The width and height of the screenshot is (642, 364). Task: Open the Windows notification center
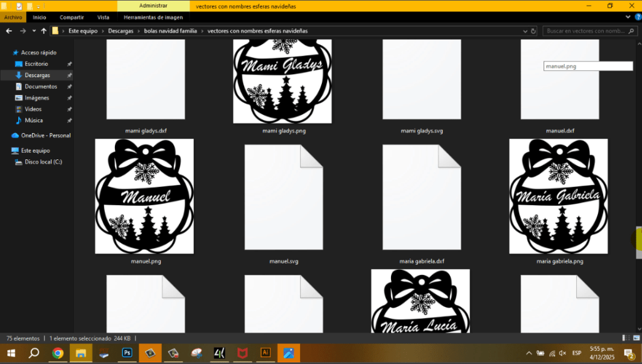point(628,353)
